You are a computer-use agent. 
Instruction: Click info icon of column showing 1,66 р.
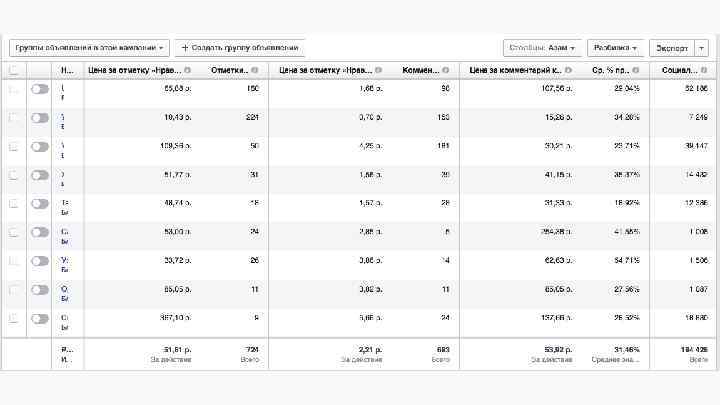(x=379, y=70)
